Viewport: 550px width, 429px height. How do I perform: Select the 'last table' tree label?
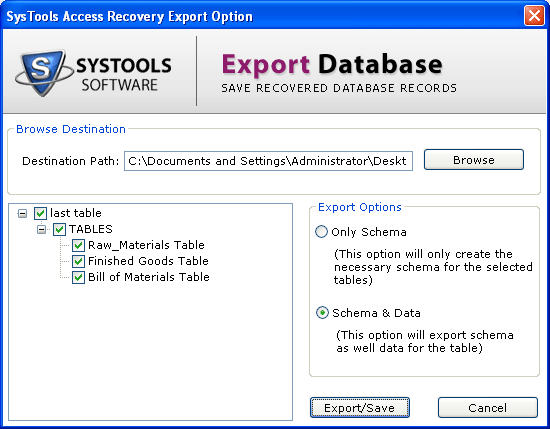[76, 213]
